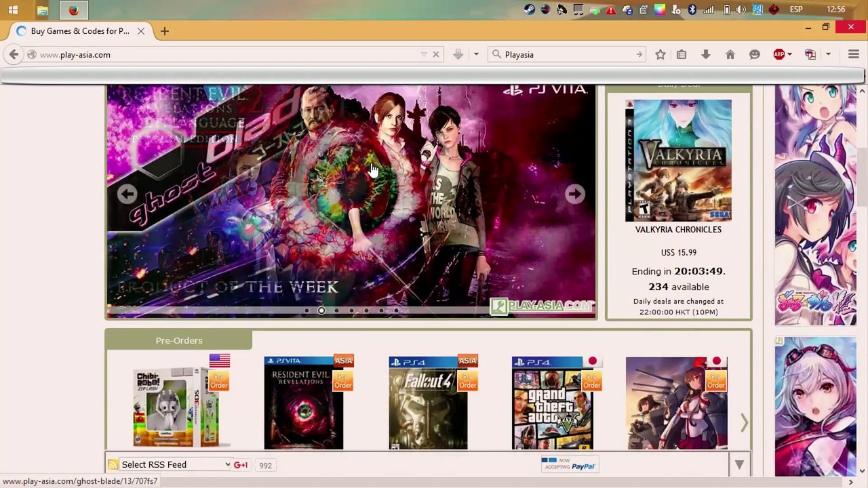Go back to the previous page

click(14, 54)
